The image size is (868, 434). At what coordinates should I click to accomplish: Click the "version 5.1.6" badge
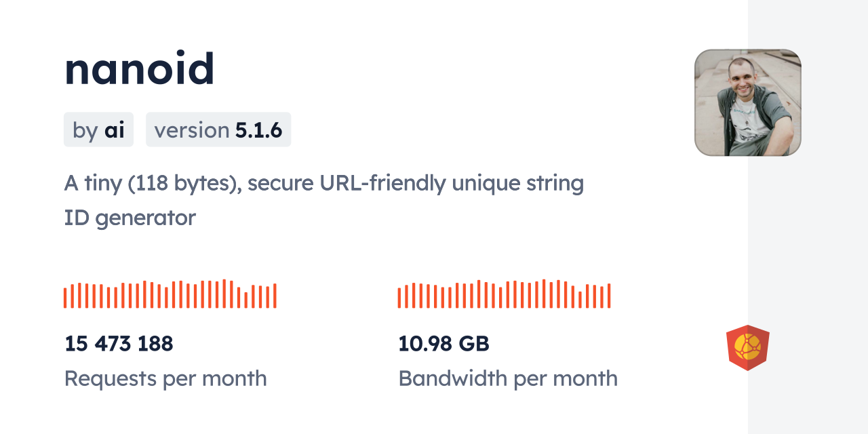218,130
